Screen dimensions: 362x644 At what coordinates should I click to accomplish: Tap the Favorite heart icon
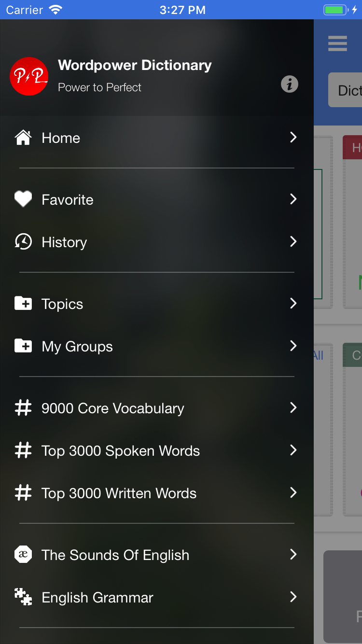click(23, 199)
